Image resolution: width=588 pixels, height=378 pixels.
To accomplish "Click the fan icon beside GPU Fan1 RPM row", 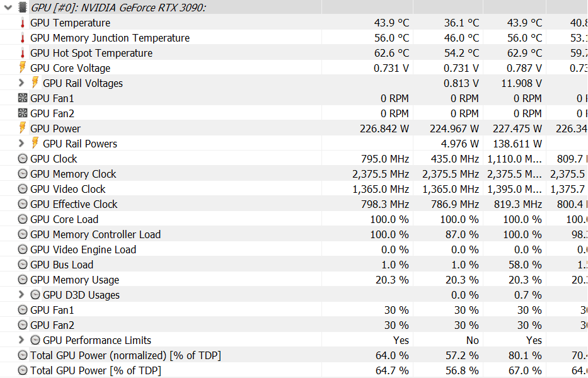I will pos(23,98).
